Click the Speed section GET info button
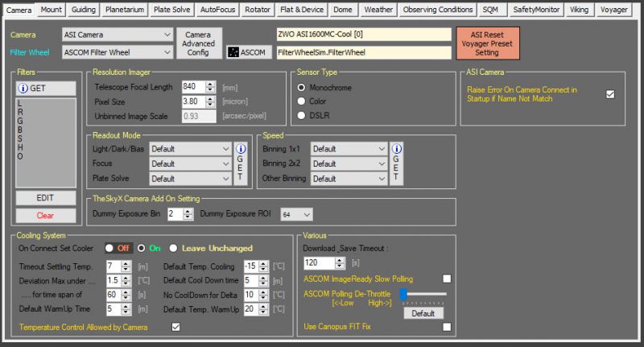 click(396, 164)
